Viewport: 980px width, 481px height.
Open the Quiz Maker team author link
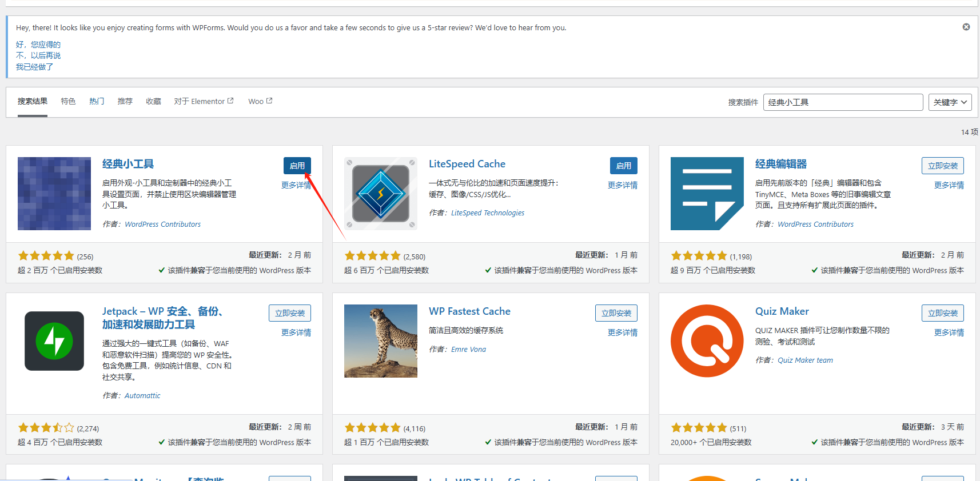click(x=805, y=360)
